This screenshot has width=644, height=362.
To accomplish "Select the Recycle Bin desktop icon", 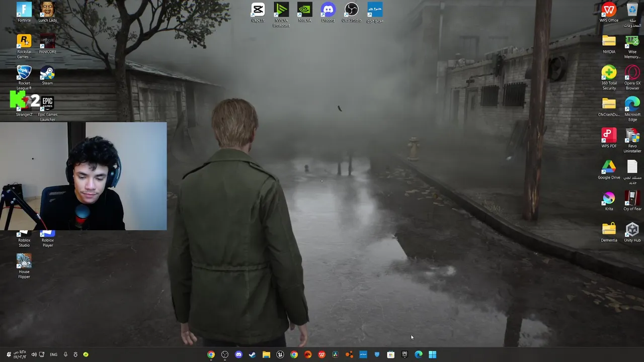I will [632, 15].
